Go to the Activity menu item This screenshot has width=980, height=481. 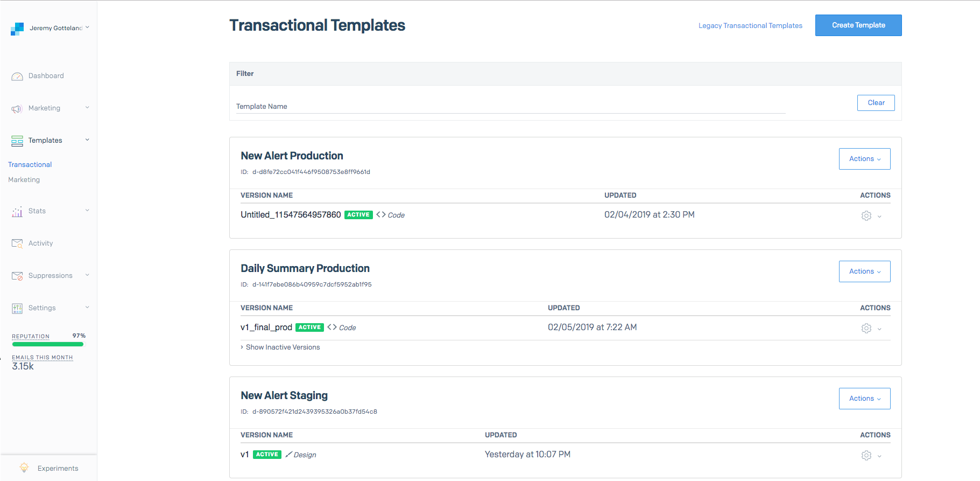click(x=40, y=243)
